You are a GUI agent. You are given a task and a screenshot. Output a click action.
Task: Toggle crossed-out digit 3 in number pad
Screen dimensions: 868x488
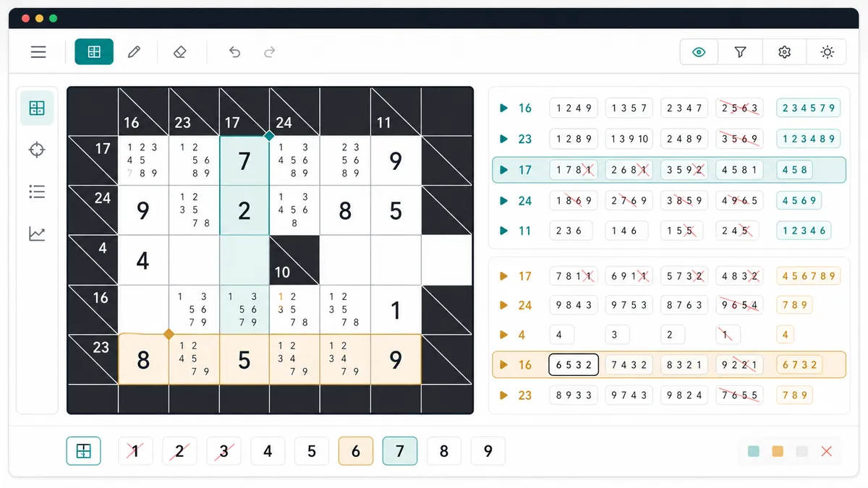[224, 451]
